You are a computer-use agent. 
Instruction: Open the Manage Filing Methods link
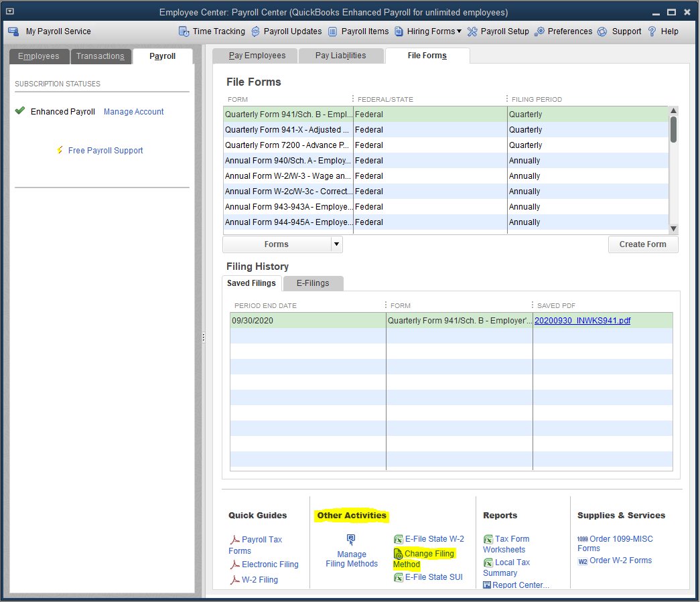pos(352,558)
